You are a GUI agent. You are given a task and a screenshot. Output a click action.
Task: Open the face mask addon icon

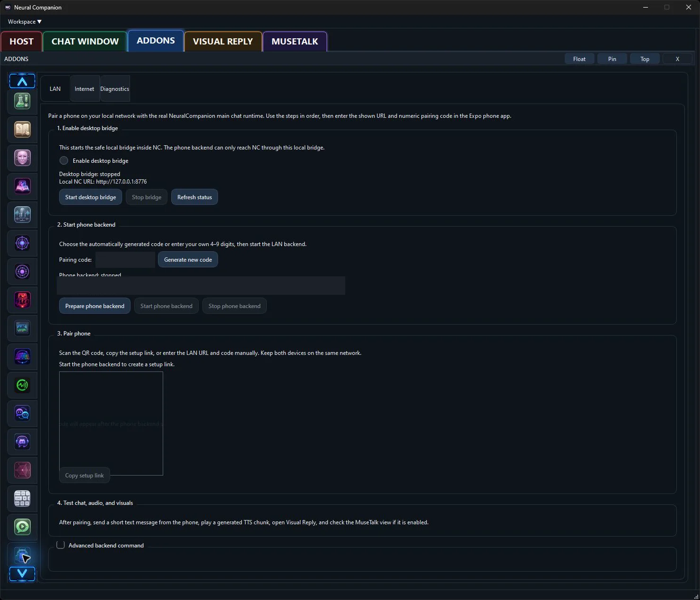(22, 158)
